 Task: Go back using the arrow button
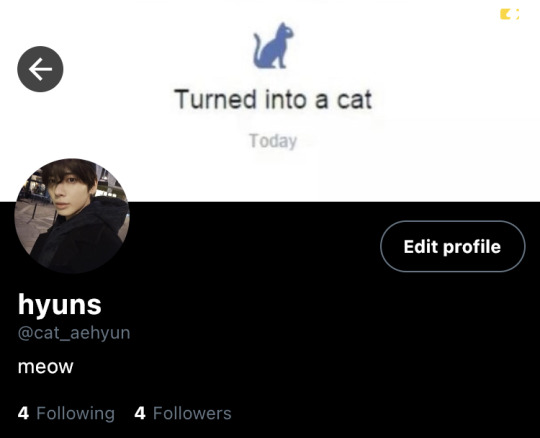(40, 69)
